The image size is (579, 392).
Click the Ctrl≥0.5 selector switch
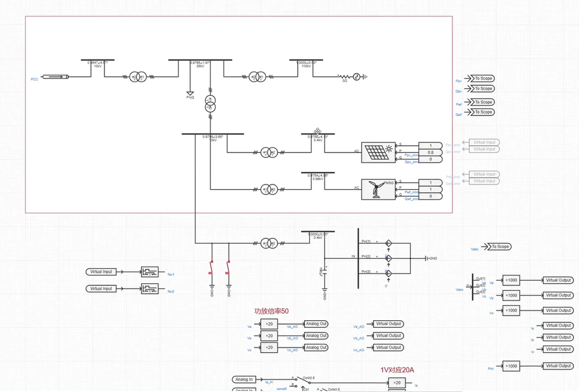(303, 381)
